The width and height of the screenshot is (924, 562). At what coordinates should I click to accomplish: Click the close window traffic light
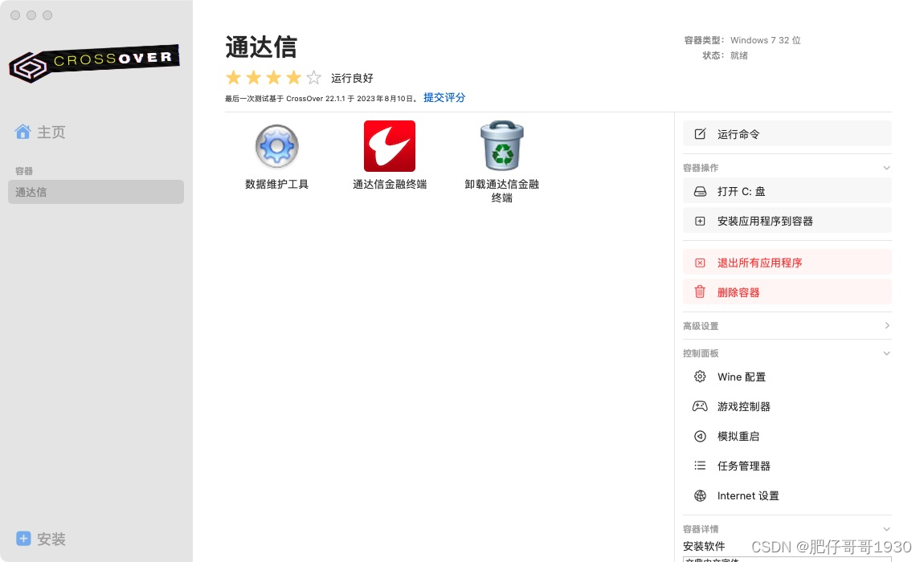[15, 15]
